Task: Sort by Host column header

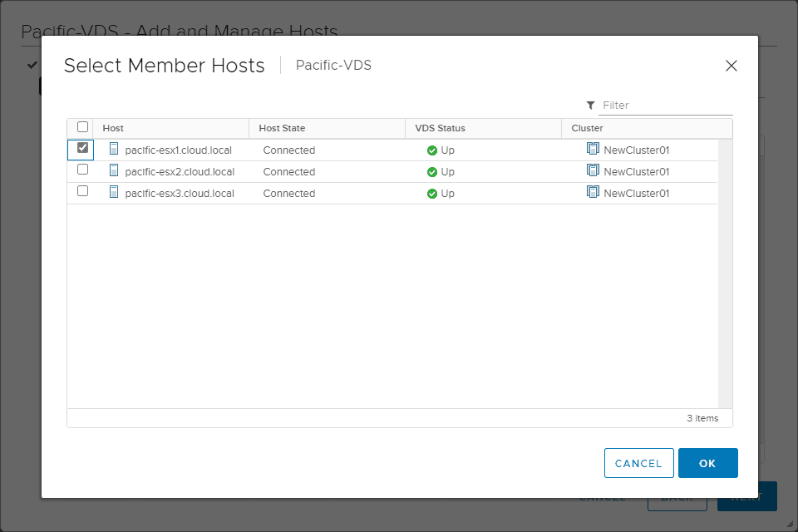Action: (x=113, y=128)
